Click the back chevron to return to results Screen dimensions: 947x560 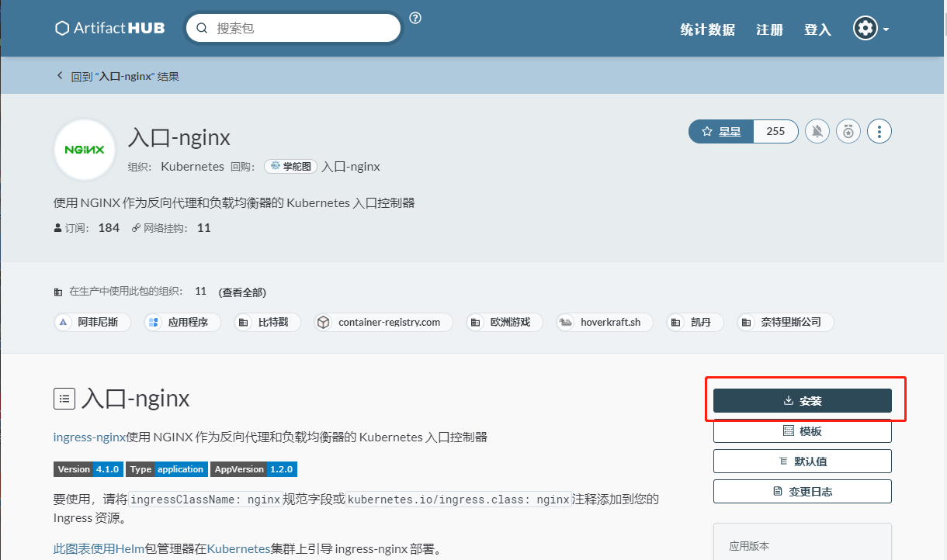(x=60, y=76)
